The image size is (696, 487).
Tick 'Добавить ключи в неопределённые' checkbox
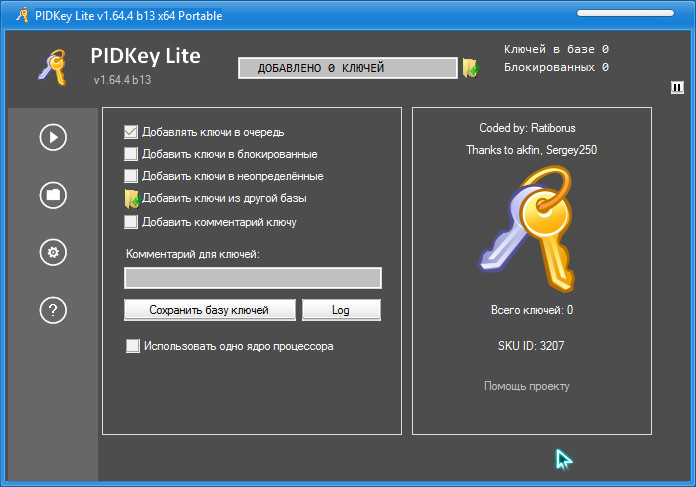click(131, 176)
